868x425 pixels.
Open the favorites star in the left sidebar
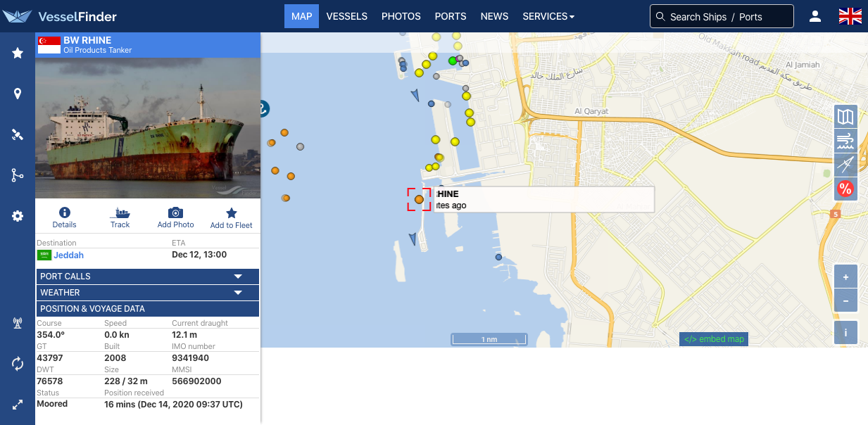click(18, 53)
